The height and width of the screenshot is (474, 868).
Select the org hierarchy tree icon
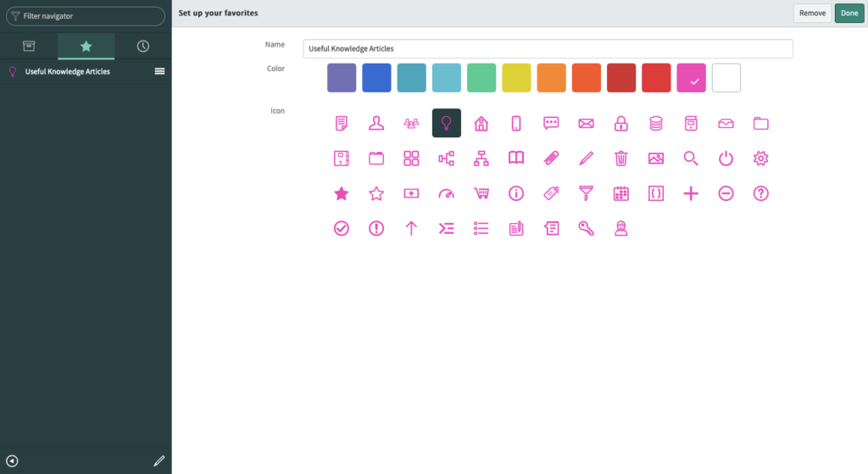click(481, 159)
